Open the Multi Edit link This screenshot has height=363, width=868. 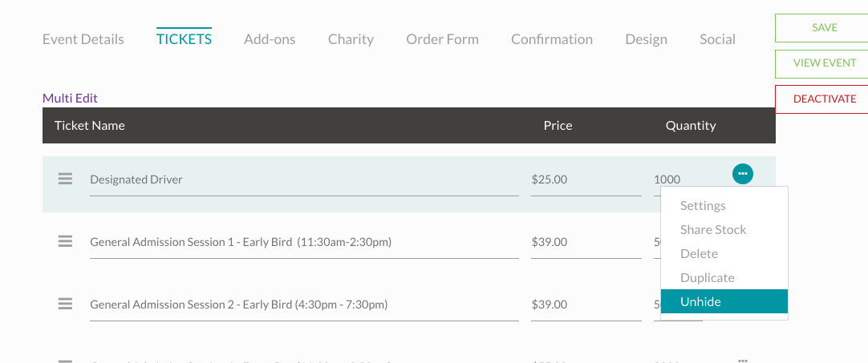tap(70, 99)
